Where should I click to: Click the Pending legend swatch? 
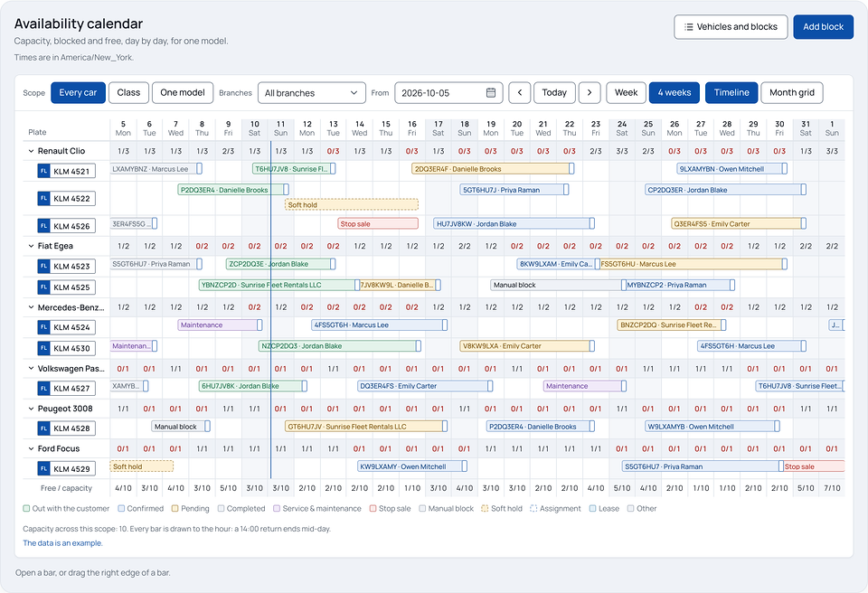click(175, 508)
